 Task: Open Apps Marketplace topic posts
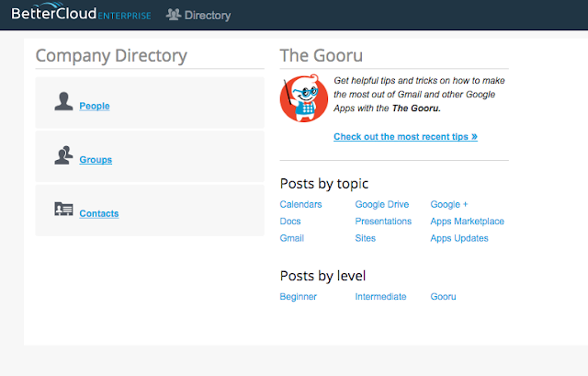[468, 222]
